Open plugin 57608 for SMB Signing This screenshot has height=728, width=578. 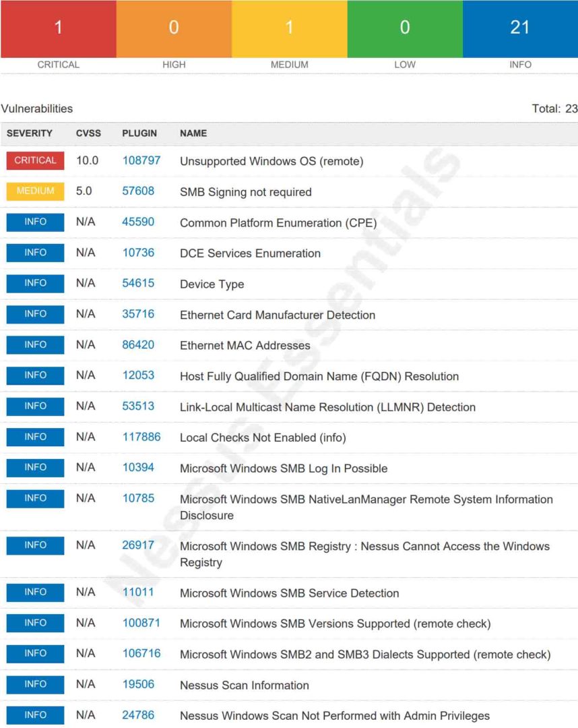click(138, 191)
